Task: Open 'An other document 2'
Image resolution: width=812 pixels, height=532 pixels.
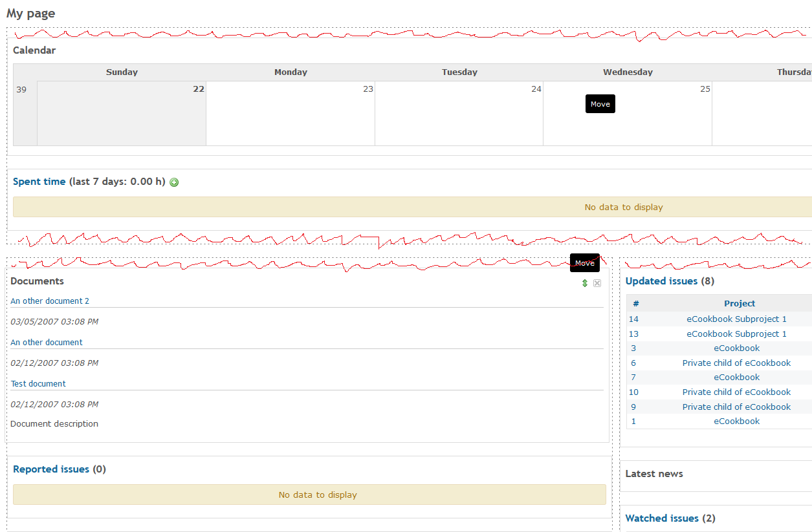Action: click(50, 301)
